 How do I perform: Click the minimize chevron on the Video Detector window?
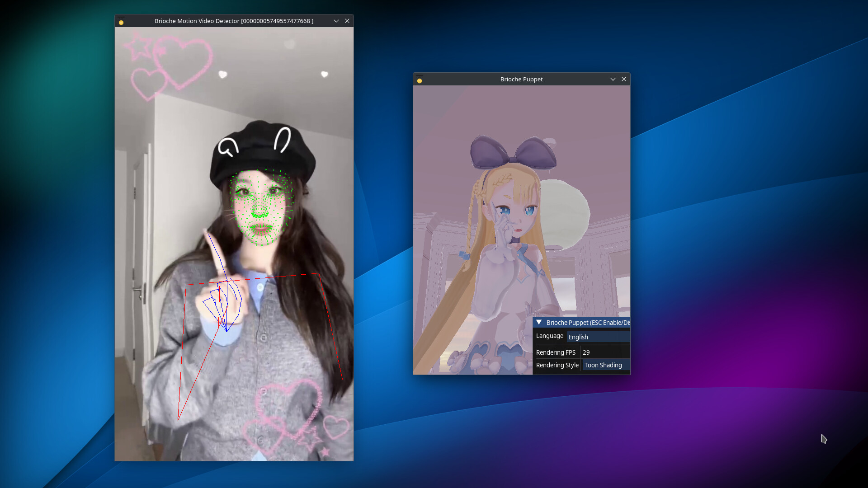(x=336, y=21)
